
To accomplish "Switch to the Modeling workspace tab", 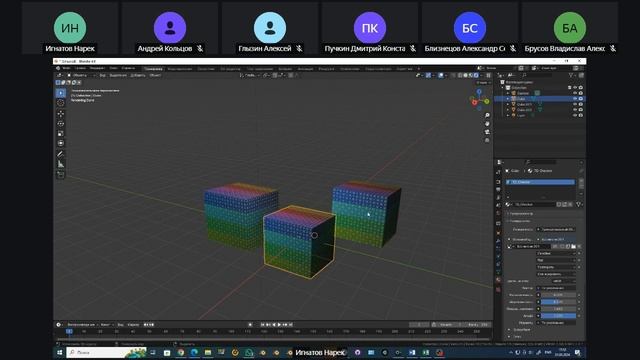I will (x=180, y=69).
